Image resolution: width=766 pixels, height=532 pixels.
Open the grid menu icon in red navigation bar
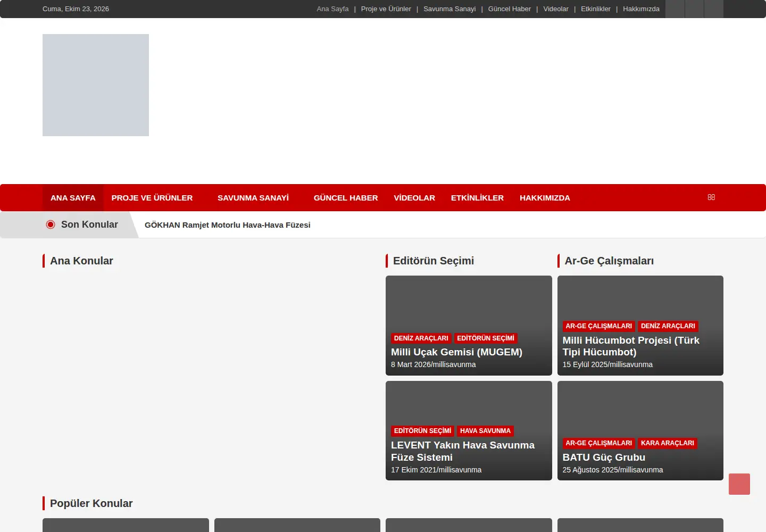[711, 197]
